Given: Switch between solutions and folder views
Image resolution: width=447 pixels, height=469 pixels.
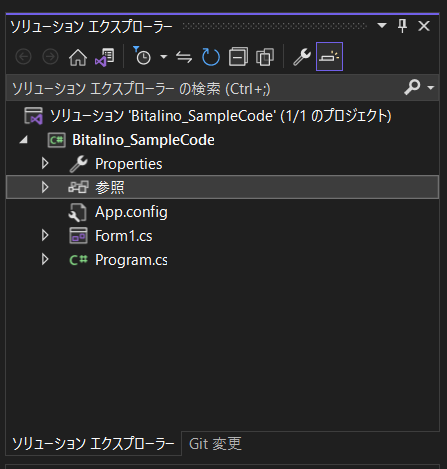Looking at the screenshot, I should [105, 57].
